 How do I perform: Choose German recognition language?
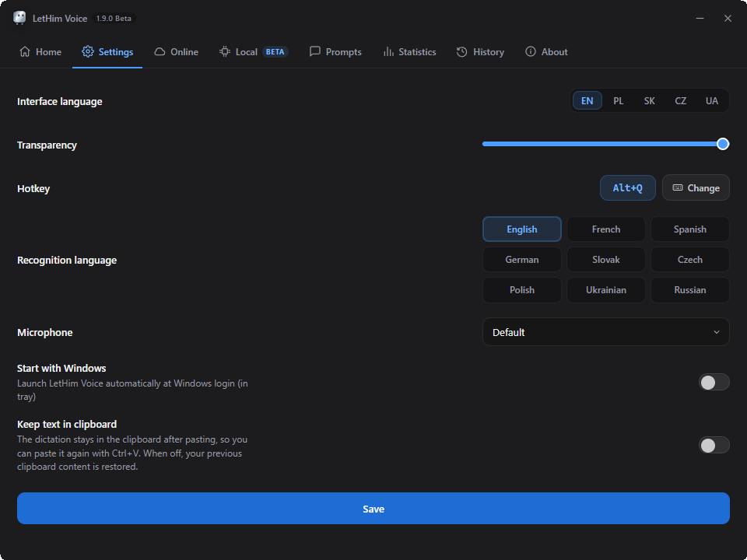[521, 260]
